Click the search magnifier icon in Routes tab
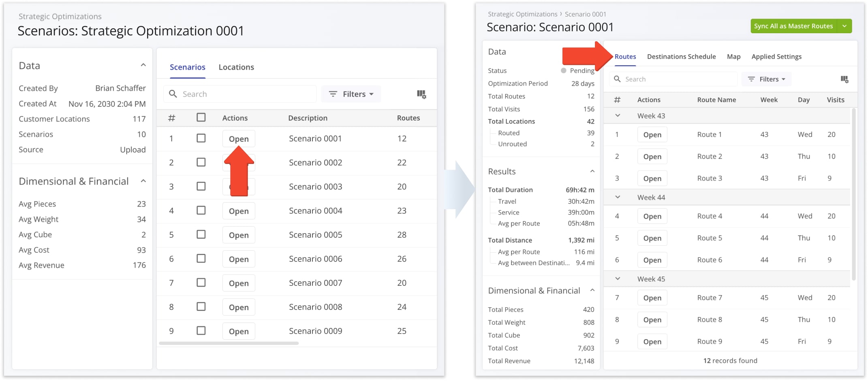 617,79
